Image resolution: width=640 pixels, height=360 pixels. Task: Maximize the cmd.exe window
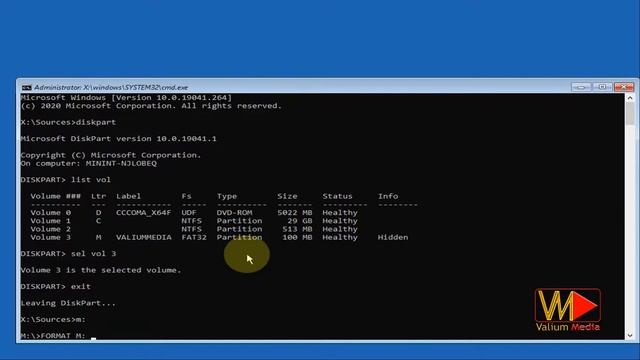pyautogui.click(x=602, y=87)
